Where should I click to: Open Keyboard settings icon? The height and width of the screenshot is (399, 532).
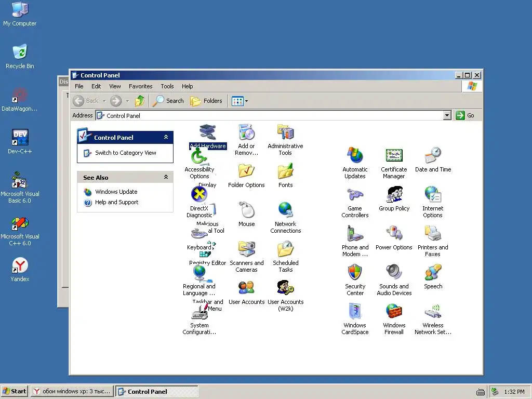tap(199, 234)
